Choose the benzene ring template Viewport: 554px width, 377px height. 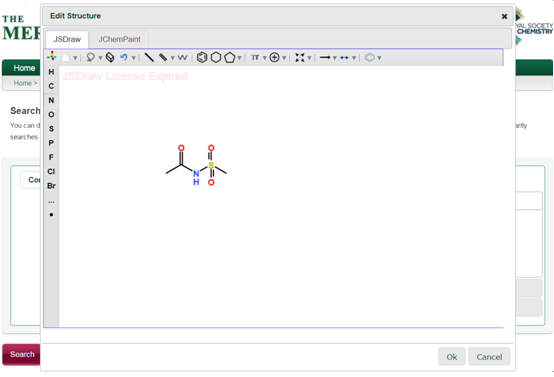pyautogui.click(x=202, y=57)
